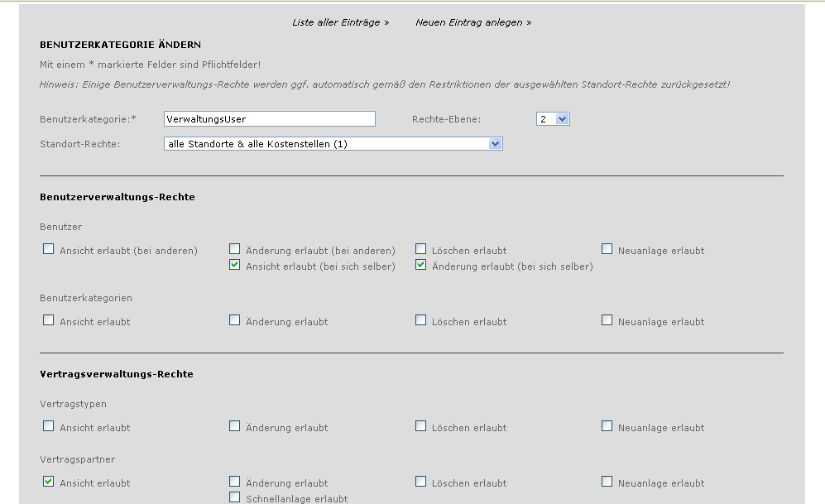Click the Benutzerkategorie text field
The height and width of the screenshot is (504, 825).
coord(270,119)
